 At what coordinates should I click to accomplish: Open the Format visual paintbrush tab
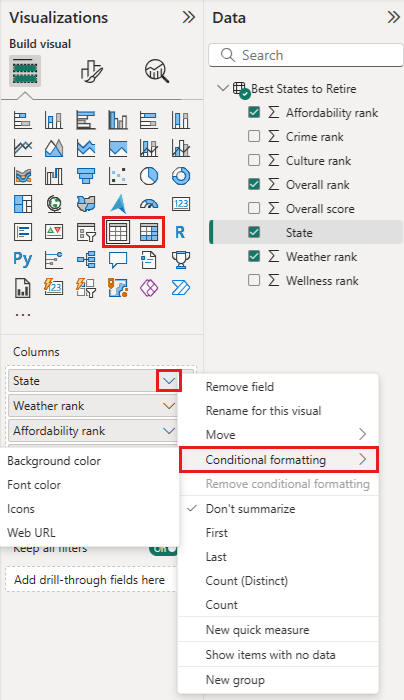pyautogui.click(x=92, y=71)
